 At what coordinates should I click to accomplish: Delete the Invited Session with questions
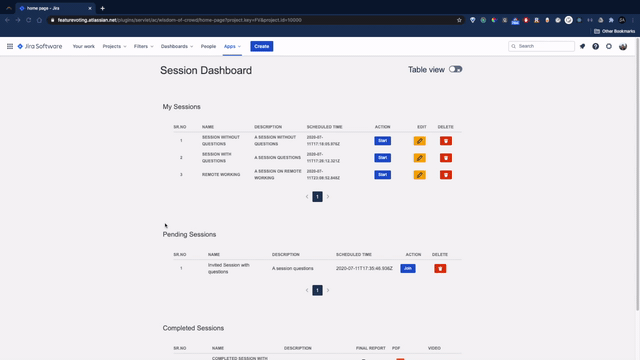tap(440, 269)
